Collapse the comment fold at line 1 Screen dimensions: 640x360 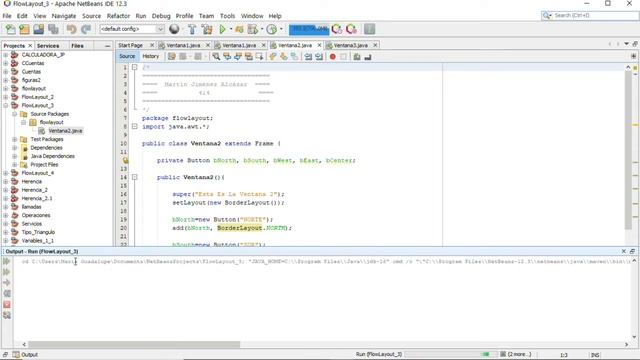click(134, 67)
